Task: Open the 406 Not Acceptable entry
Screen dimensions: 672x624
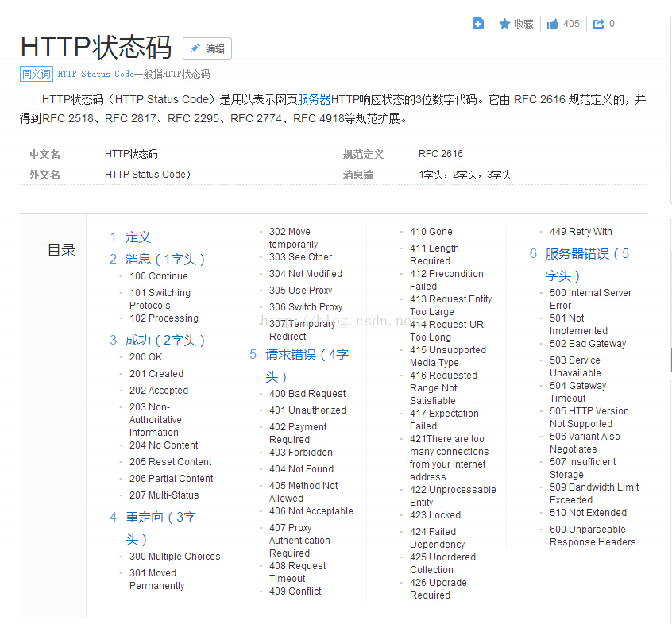Action: pos(311,511)
